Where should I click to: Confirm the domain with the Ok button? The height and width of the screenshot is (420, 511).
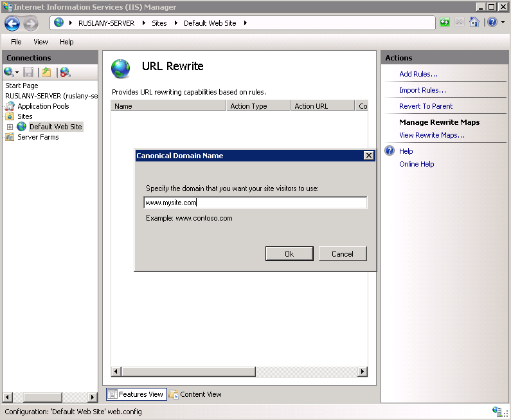coord(289,253)
